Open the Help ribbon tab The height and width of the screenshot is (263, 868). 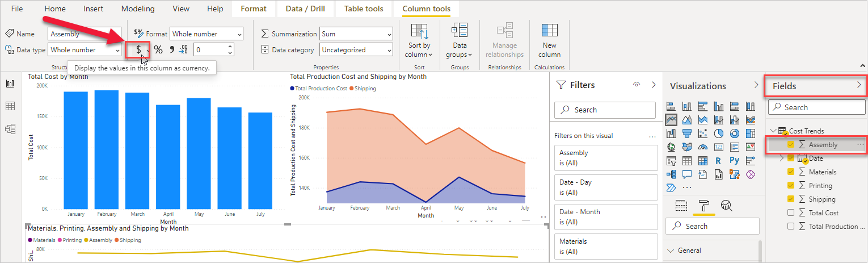(x=215, y=9)
